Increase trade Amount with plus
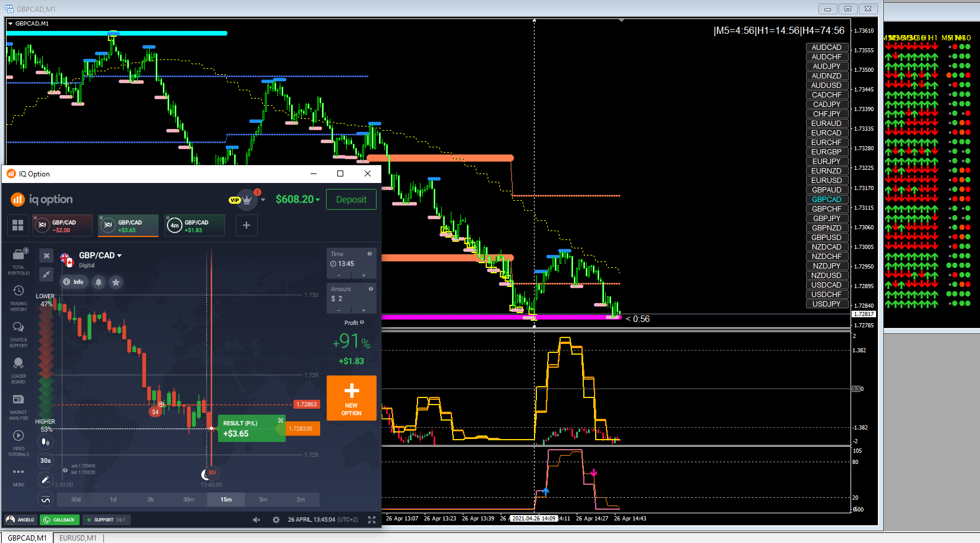 tap(363, 310)
